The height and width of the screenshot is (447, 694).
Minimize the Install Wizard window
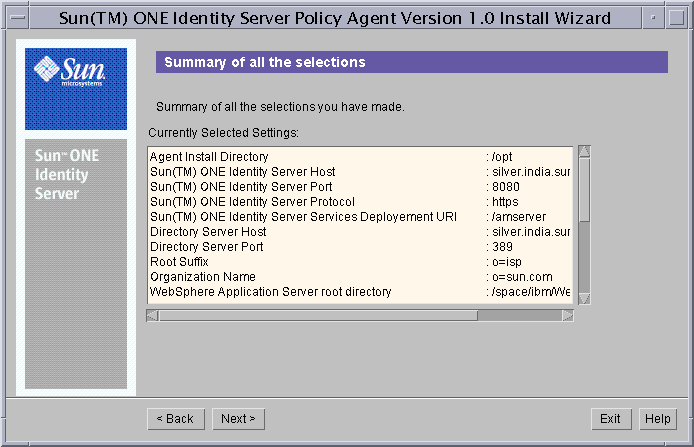tap(653, 18)
